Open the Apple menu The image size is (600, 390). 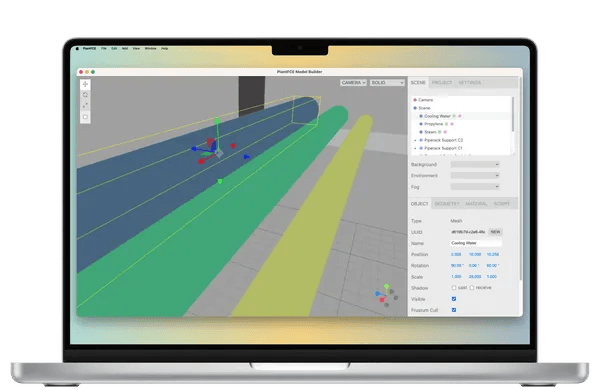77,49
